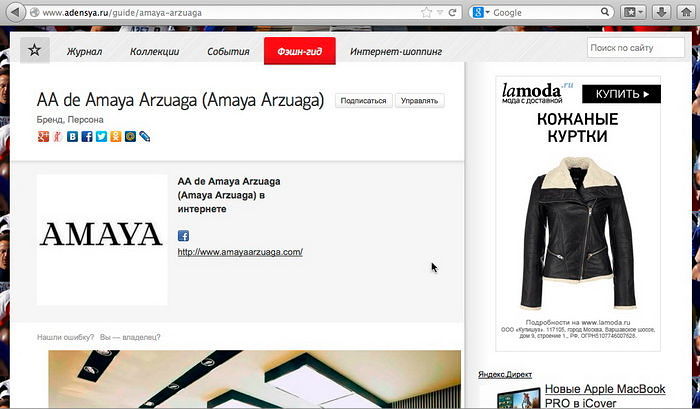700x409 pixels.
Task: Share via the Google Plus icon
Action: pos(43,136)
